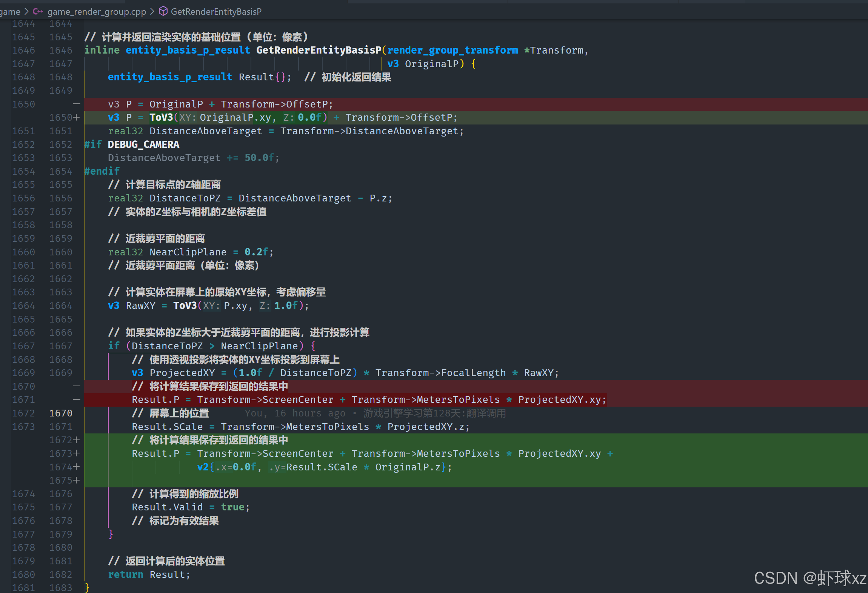Image resolution: width=868 pixels, height=593 pixels.
Task: Click plus marker on added line 1650
Action: (x=77, y=117)
